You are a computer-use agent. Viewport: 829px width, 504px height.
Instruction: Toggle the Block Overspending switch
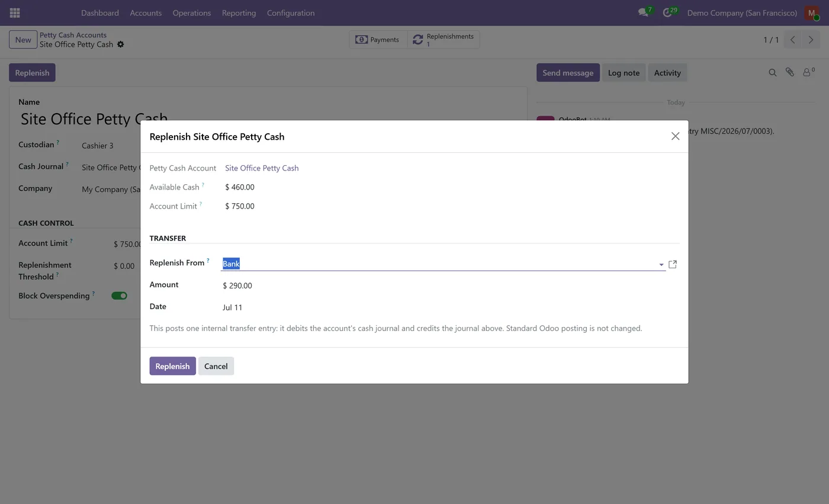pyautogui.click(x=119, y=296)
